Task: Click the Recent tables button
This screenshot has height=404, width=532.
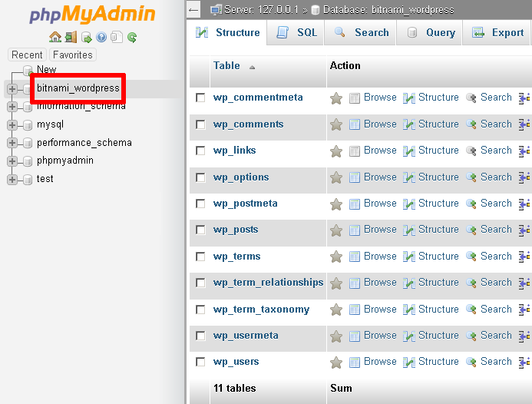Action: tap(27, 55)
